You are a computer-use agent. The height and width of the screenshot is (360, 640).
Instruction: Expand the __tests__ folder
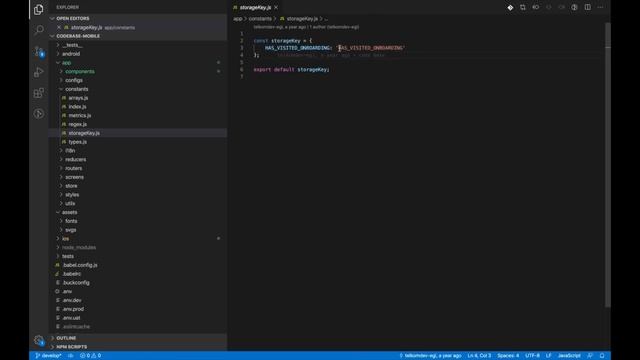click(x=138, y=45)
